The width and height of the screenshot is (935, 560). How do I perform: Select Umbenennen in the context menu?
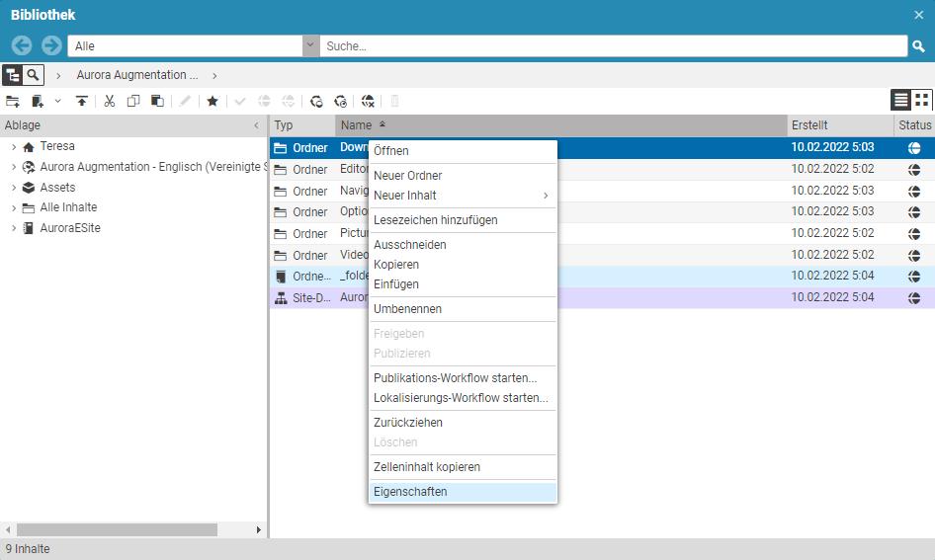click(407, 309)
